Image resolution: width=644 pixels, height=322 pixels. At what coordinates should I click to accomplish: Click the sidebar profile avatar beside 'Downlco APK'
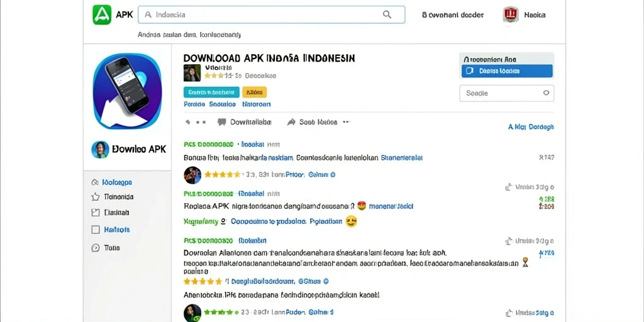[x=100, y=150]
